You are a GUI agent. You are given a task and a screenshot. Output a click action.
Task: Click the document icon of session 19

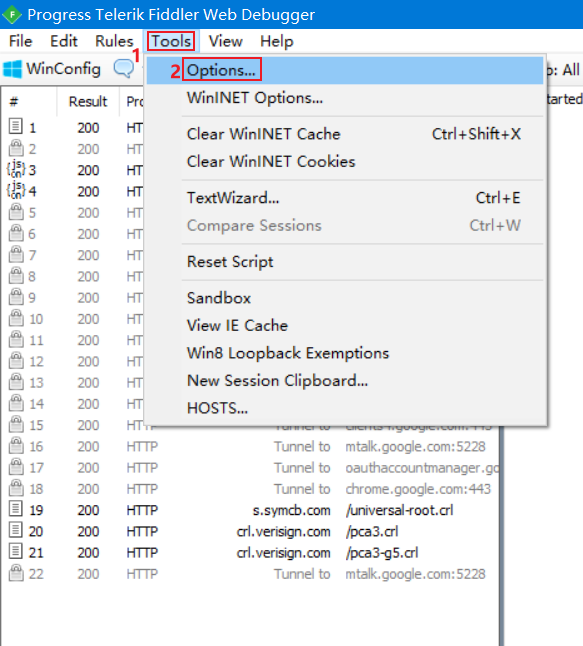16,509
